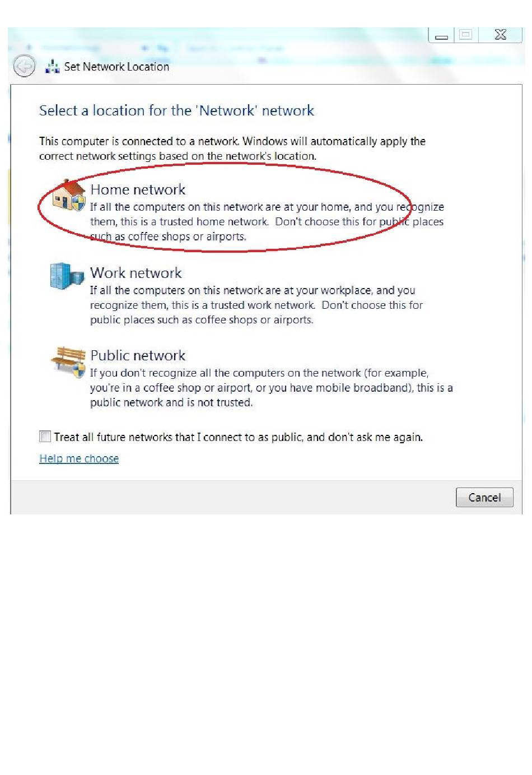532x775 pixels.
Task: Close the Set Network Location dialog
Action: coord(500,35)
